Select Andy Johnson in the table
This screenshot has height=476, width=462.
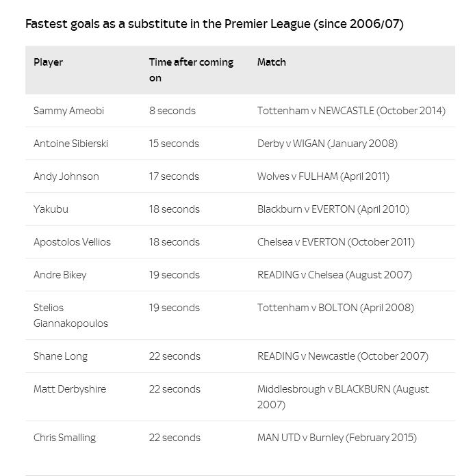tap(66, 176)
